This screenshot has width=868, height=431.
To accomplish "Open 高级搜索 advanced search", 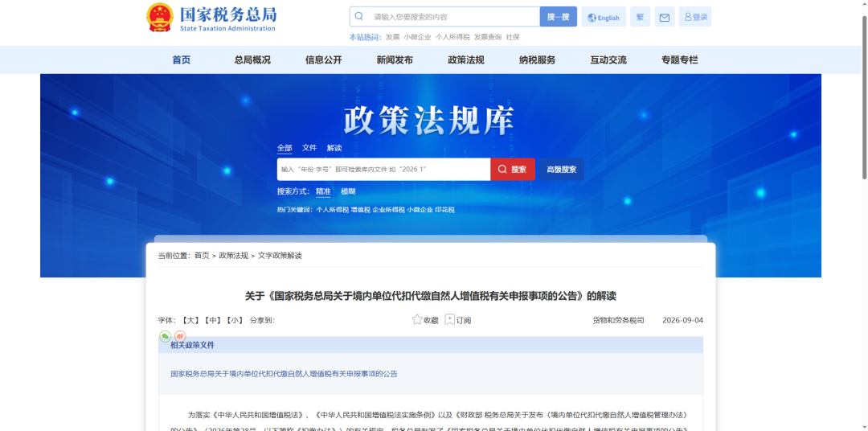I will (561, 170).
